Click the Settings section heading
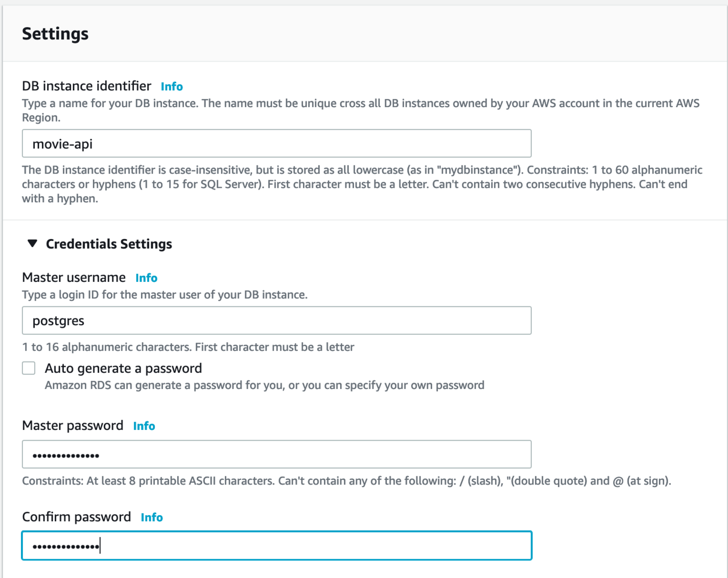Screen dimensions: 728x578 pos(55,34)
